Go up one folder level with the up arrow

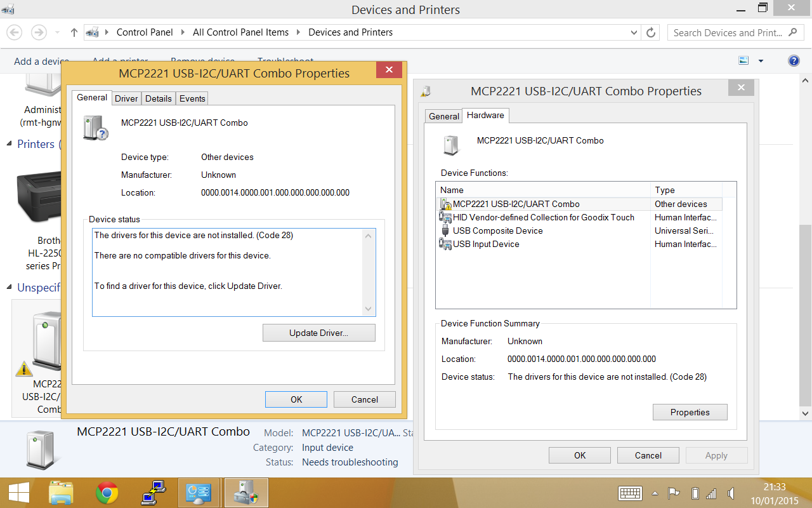[x=74, y=32]
